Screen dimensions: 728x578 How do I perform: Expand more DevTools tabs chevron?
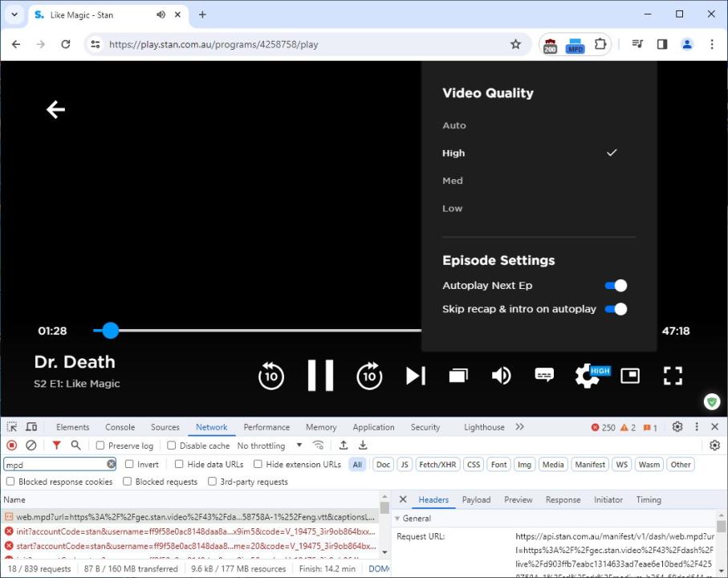[519, 427]
